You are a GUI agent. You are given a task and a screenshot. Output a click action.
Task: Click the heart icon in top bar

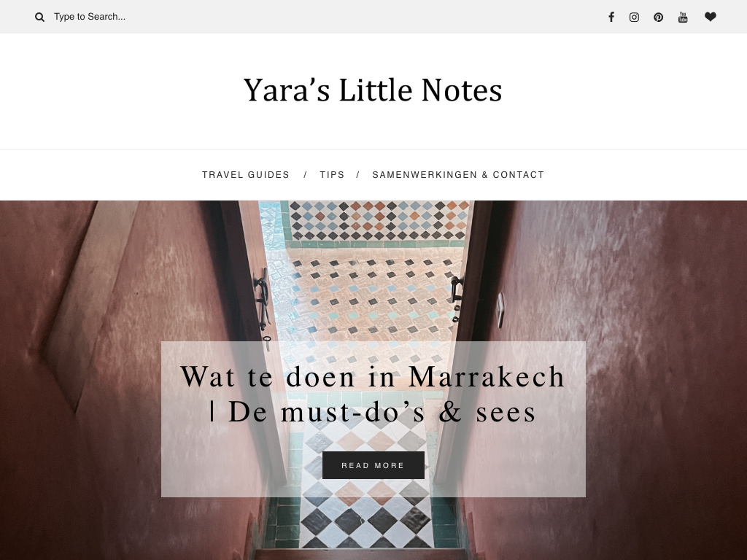pyautogui.click(x=711, y=17)
